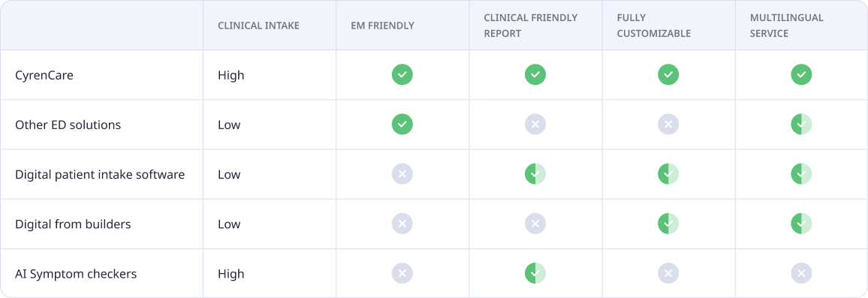868x298 pixels.
Task: Click the CyrenCare row label
Action: 44,75
